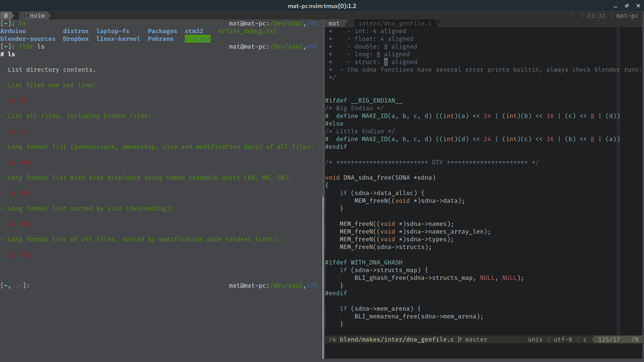Select the mat tab in the nvim tabline
Image resolution: width=644 pixels, height=362 pixels.
click(x=334, y=23)
